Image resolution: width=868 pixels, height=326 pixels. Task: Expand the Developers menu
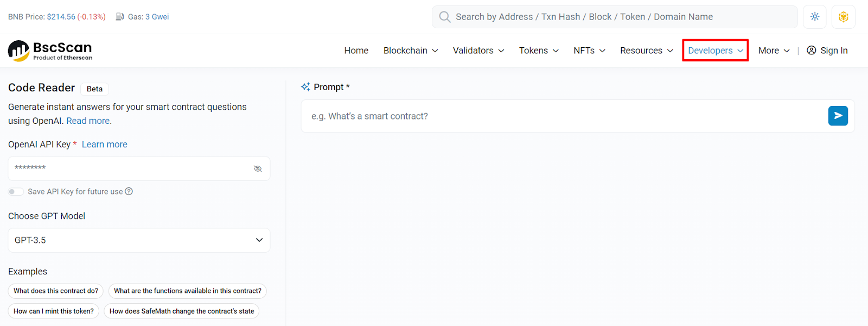tap(715, 51)
